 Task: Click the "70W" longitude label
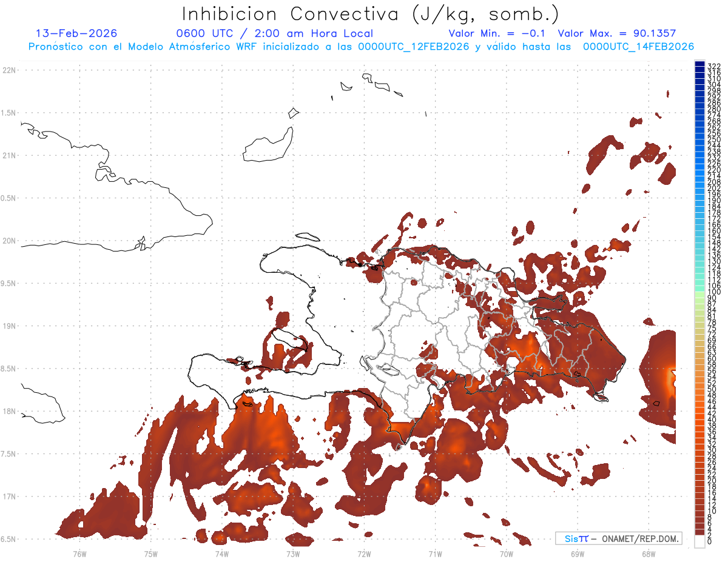(x=507, y=554)
